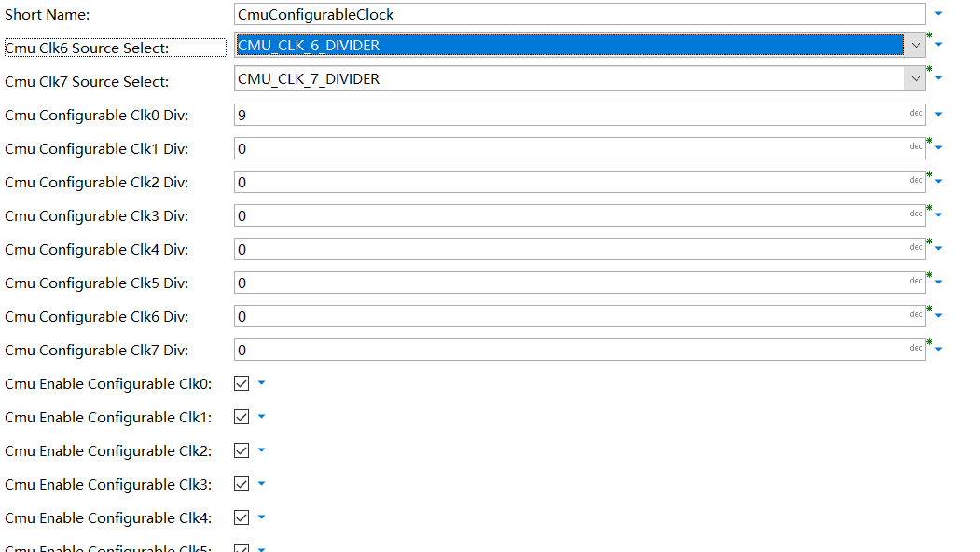Screen dimensions: 980x552
Task: Click the caret icon beside Cmu Configurable Clk0 Div
Action: [x=938, y=114]
